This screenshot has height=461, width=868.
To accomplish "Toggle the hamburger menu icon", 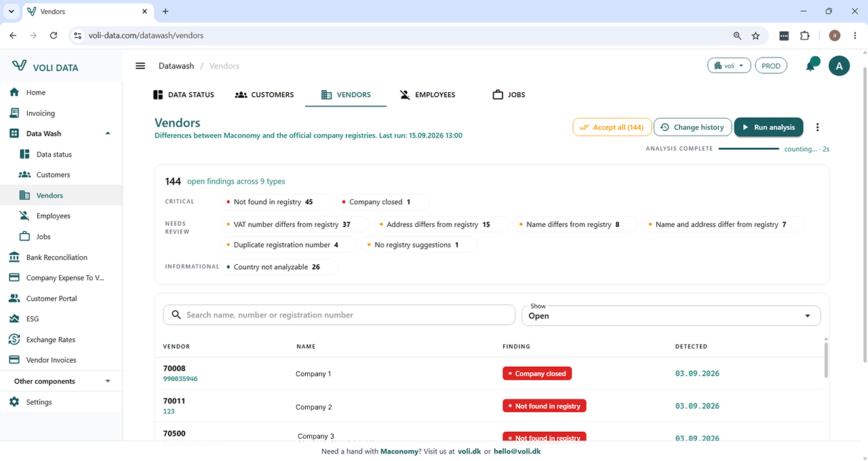I will point(140,66).
